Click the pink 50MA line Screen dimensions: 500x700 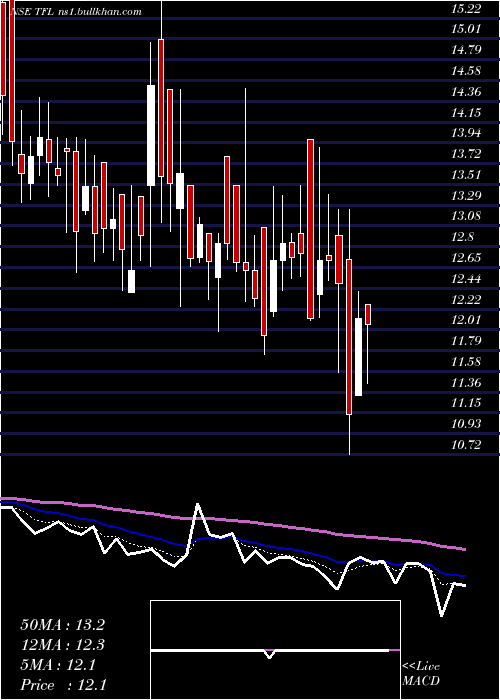coord(232,521)
